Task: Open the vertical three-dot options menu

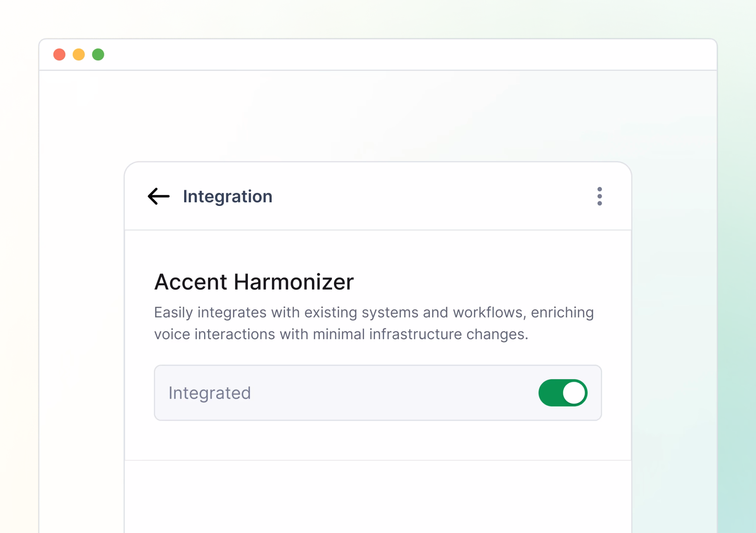Action: [x=599, y=196]
